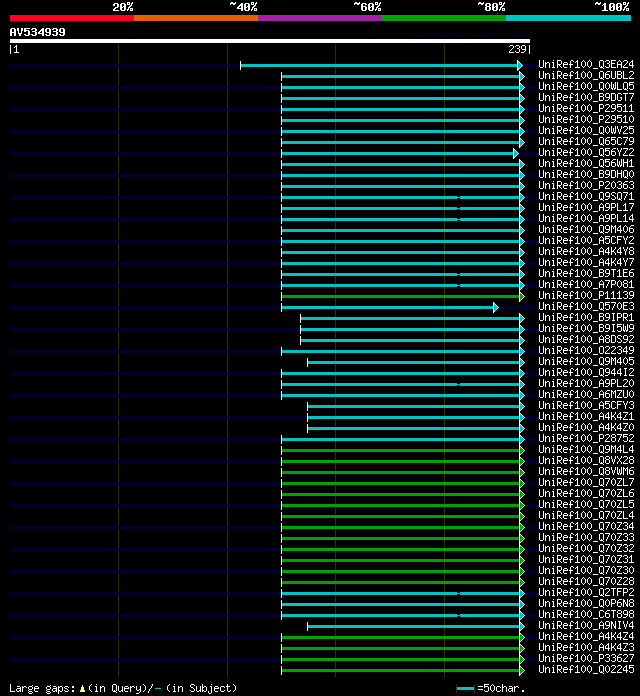This screenshot has width=640, height=696.
Task: Select the UniRef100_A5CFY3 label
Action: (586, 405)
